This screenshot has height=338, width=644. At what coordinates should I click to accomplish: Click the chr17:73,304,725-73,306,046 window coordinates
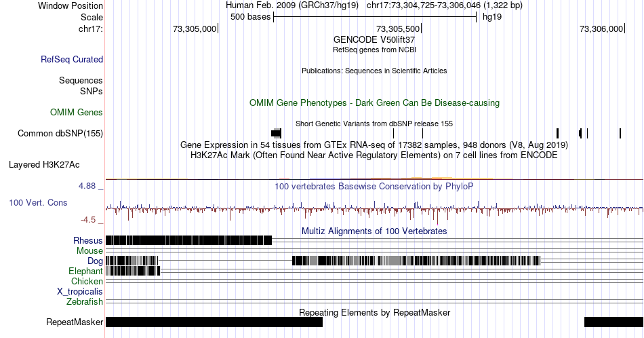[x=445, y=5]
